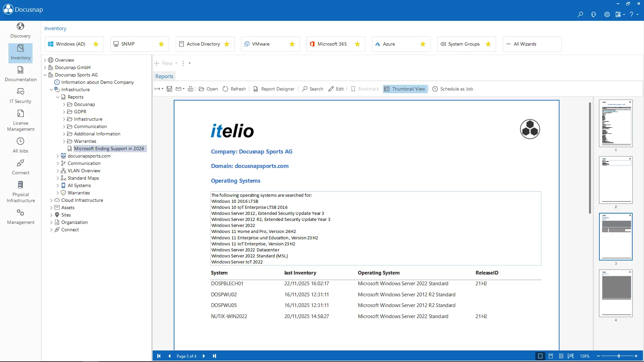Toggle Thumbnail View off
The width and height of the screenshot is (644, 362).
click(405, 89)
